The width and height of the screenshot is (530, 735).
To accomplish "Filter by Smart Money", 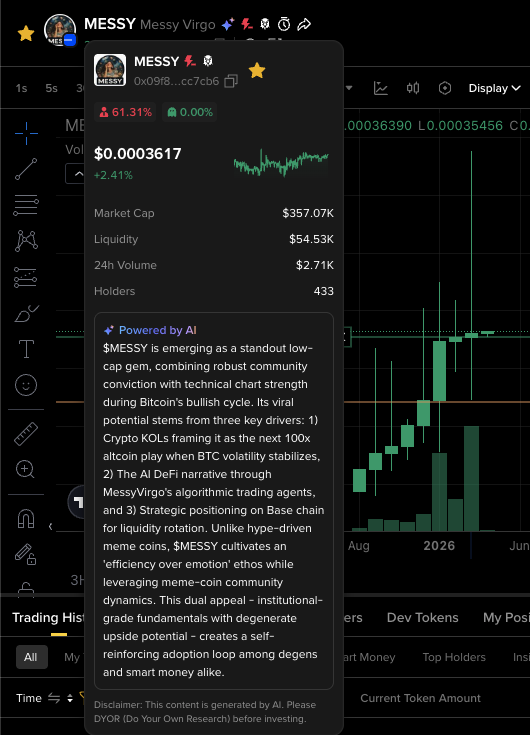I will pyautogui.click(x=370, y=657).
